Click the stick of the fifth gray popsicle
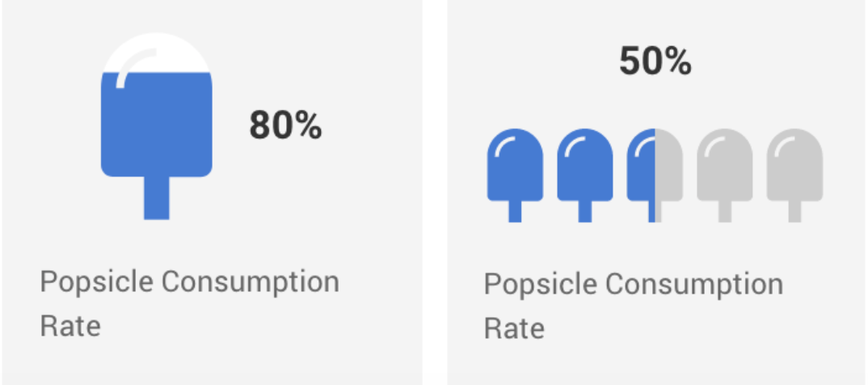Screen dimensions: 868x385 point(794,212)
